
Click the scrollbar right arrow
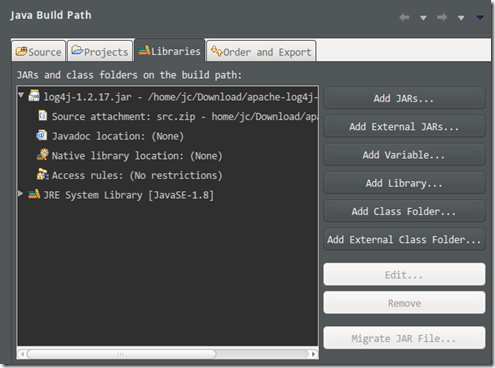[x=313, y=354]
